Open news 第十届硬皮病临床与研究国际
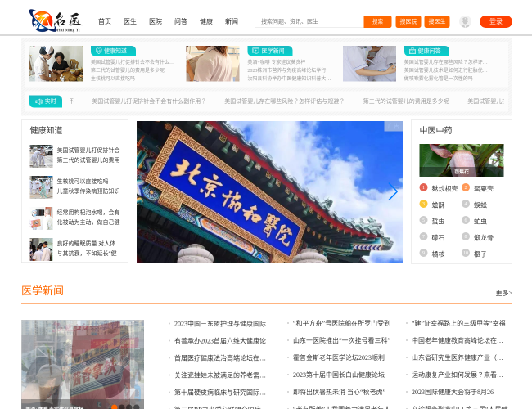The image size is (532, 409). (x=220, y=392)
